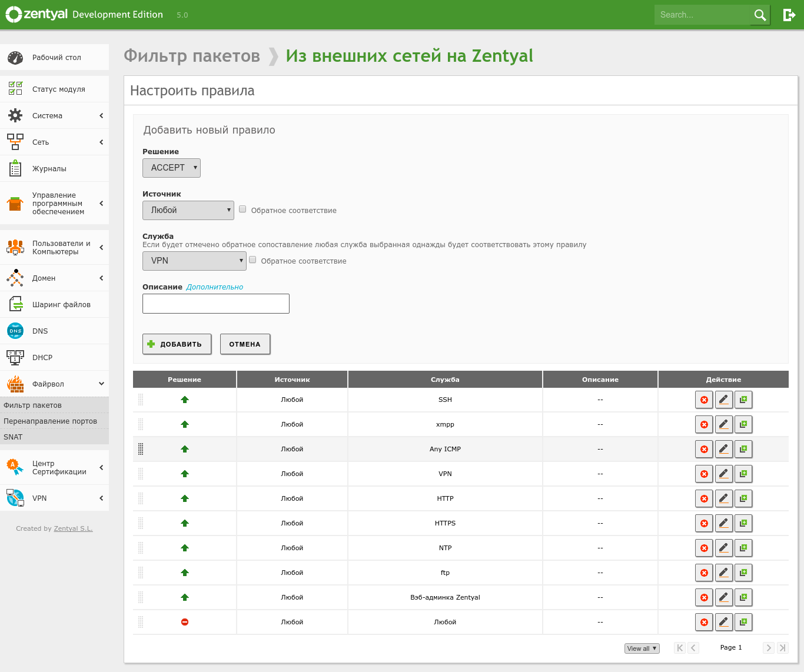The width and height of the screenshot is (804, 672).
Task: Open the View all pager dropdown
Action: tap(642, 648)
